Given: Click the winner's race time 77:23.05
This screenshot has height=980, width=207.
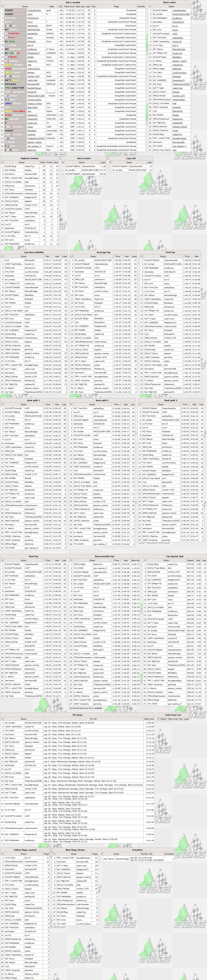Looking at the screenshot, I should (70, 10).
